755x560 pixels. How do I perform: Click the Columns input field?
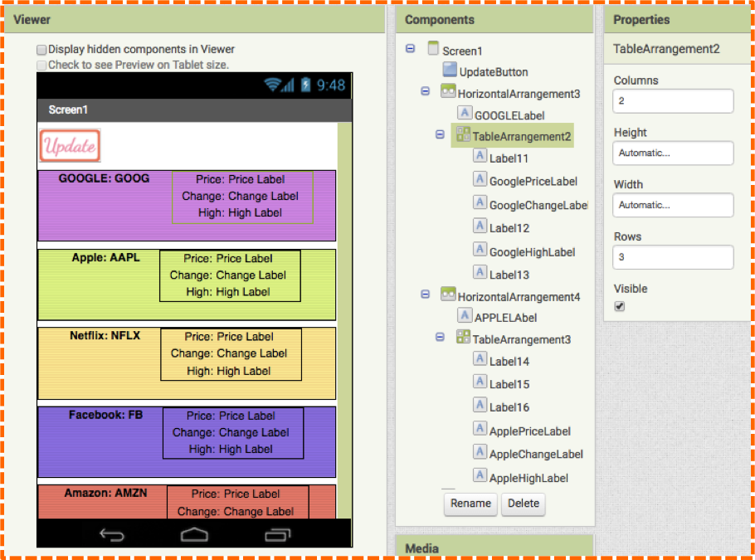[673, 101]
